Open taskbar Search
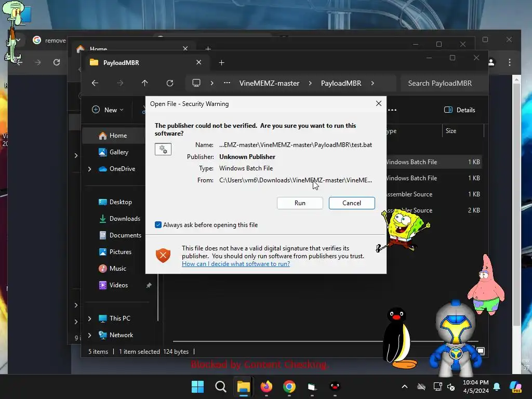This screenshot has height=399, width=532. coord(220,387)
